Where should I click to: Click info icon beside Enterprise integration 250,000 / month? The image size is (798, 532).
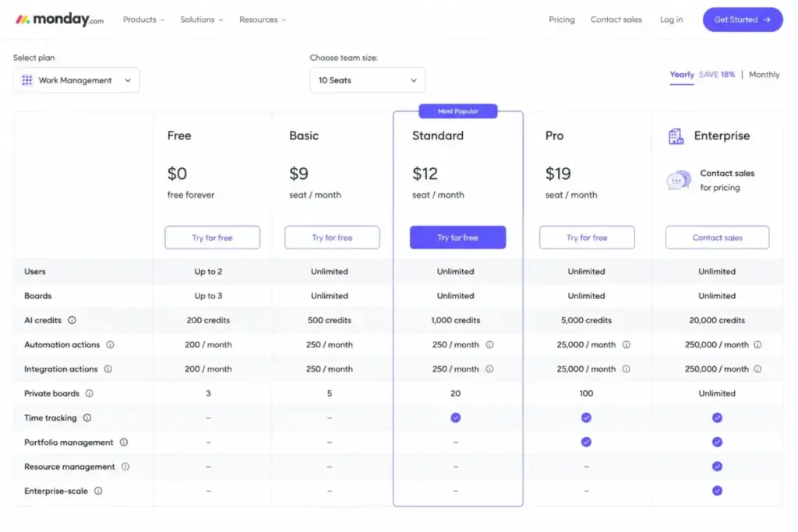[757, 368]
